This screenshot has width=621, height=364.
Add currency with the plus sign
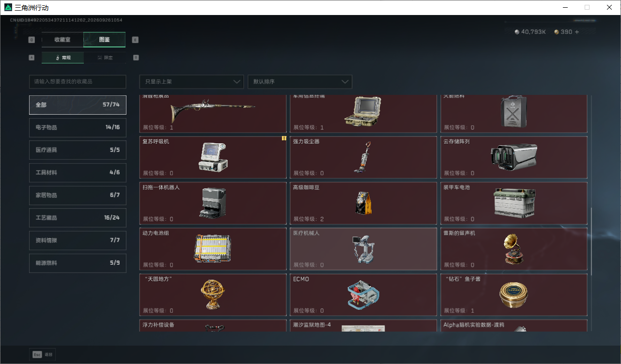(x=577, y=32)
